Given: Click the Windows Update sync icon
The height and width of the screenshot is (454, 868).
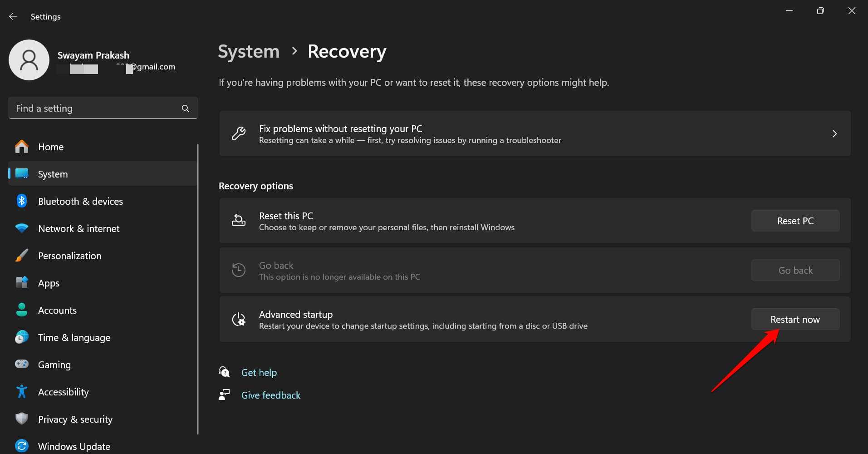Looking at the screenshot, I should (22, 446).
